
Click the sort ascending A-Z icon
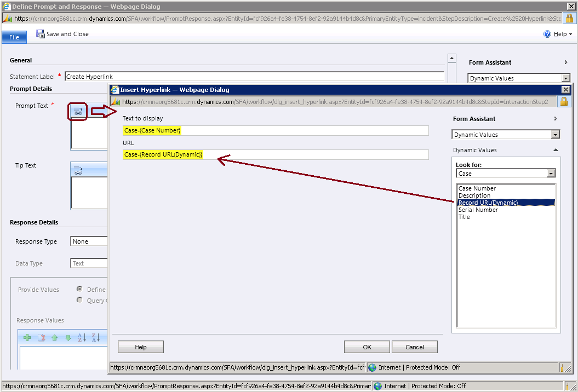point(81,338)
